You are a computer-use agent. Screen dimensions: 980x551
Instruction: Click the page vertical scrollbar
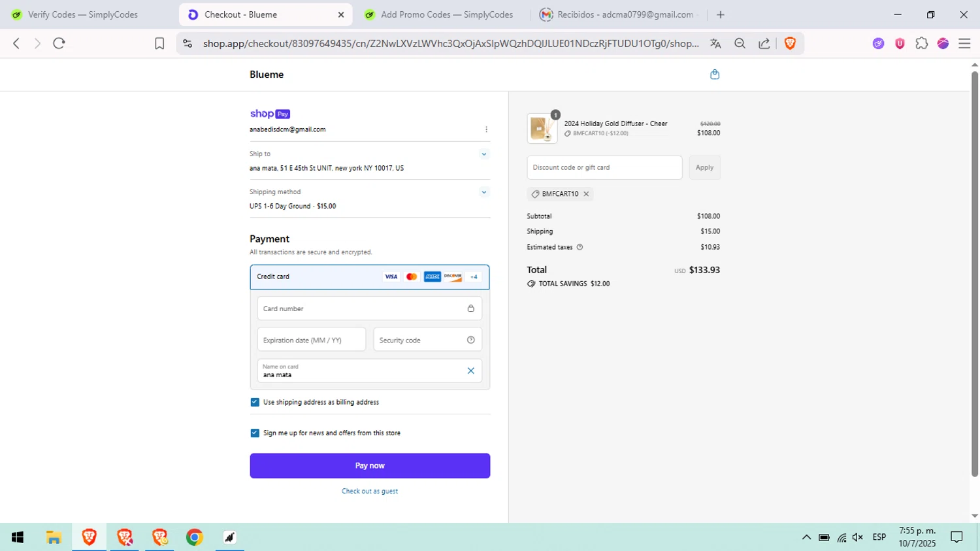pos(974,275)
